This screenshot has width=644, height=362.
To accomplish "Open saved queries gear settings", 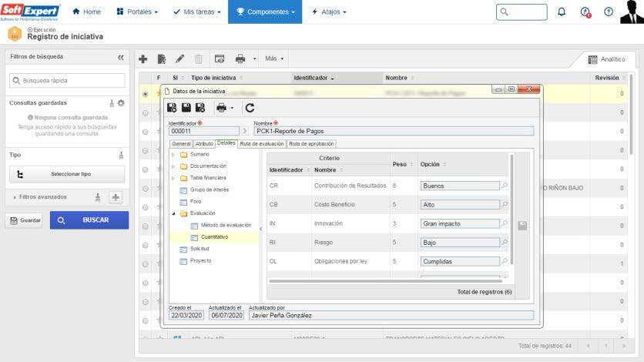I will click(x=121, y=103).
